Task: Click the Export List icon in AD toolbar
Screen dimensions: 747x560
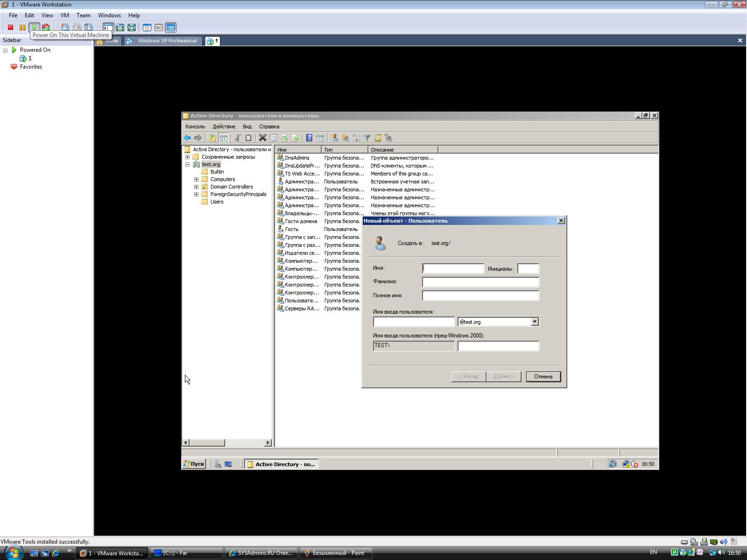Action: pos(295,138)
